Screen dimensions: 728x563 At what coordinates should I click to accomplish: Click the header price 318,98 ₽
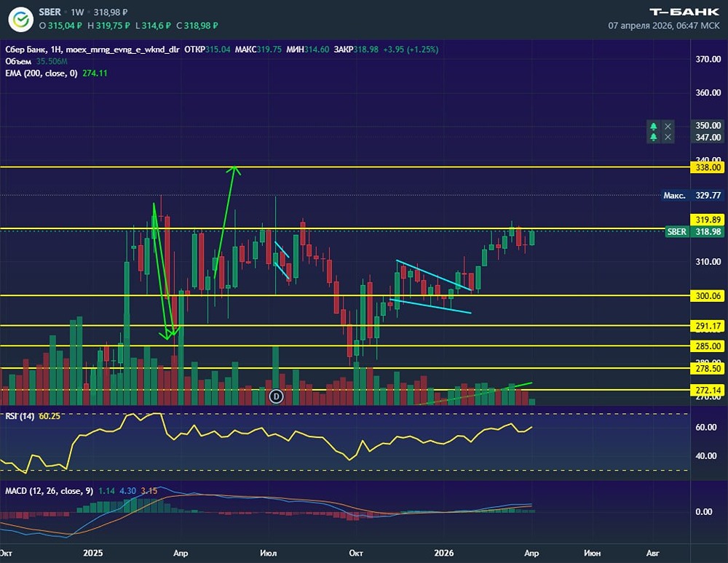pos(111,12)
